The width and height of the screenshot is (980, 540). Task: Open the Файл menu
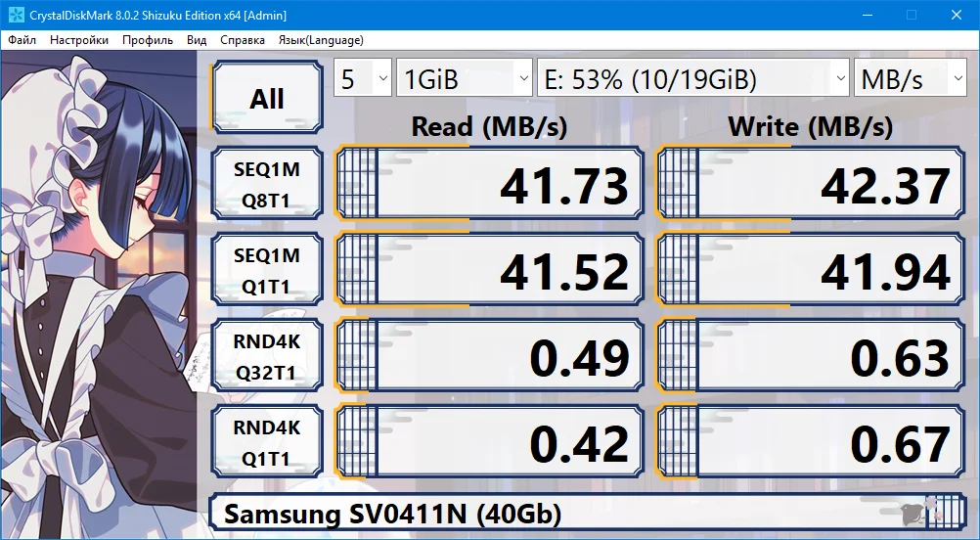pyautogui.click(x=22, y=40)
